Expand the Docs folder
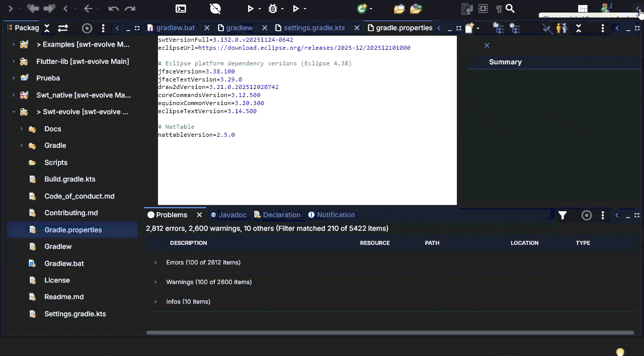This screenshot has height=356, width=644. pos(22,129)
